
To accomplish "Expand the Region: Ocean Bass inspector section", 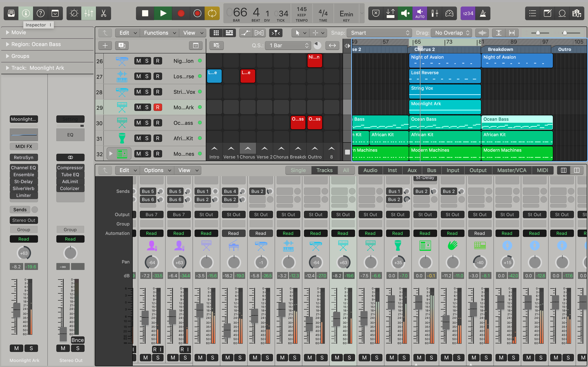I will pos(8,44).
